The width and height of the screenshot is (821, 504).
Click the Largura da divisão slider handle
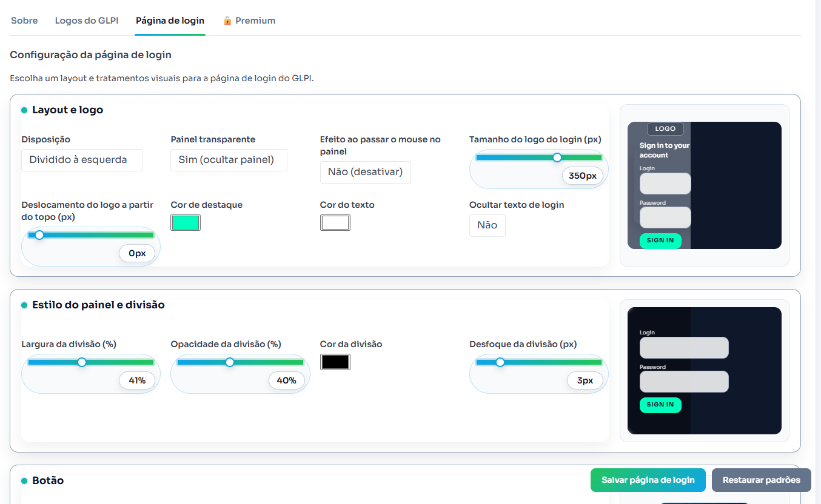click(x=82, y=362)
